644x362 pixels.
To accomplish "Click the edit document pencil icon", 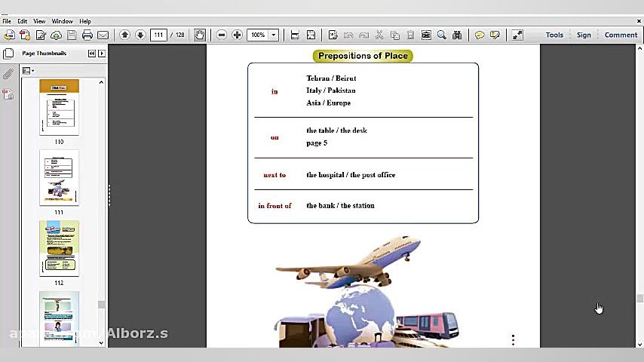I will (41, 35).
